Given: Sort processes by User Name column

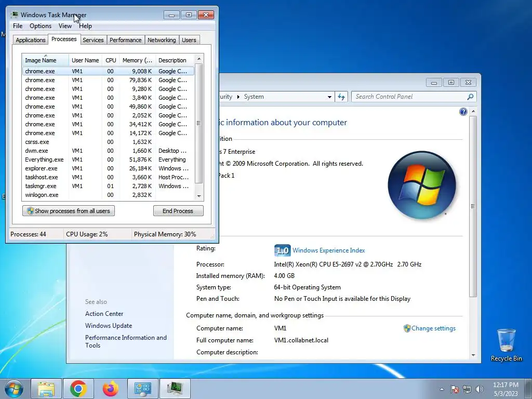Looking at the screenshot, I should tap(85, 60).
